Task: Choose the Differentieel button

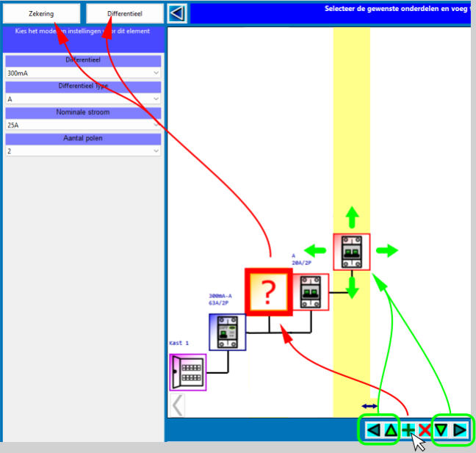Action: pos(124,13)
